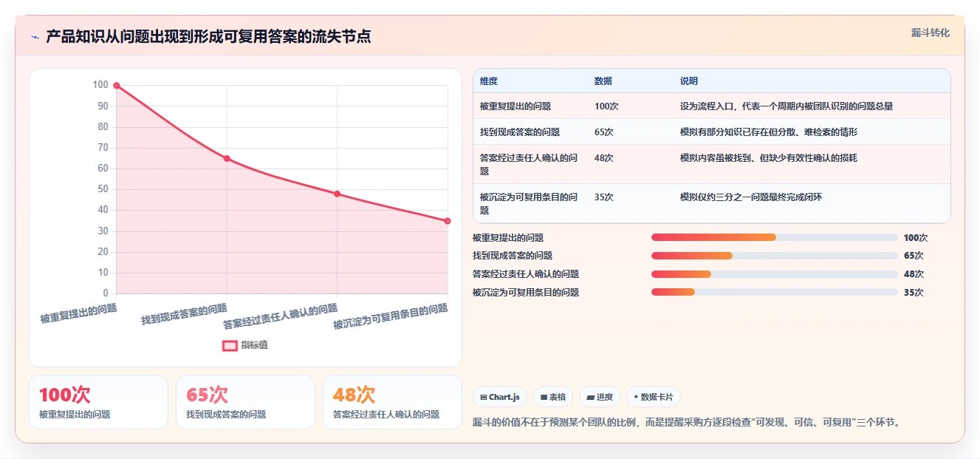Click the y-axis tick label 50
980x459 pixels.
(103, 189)
